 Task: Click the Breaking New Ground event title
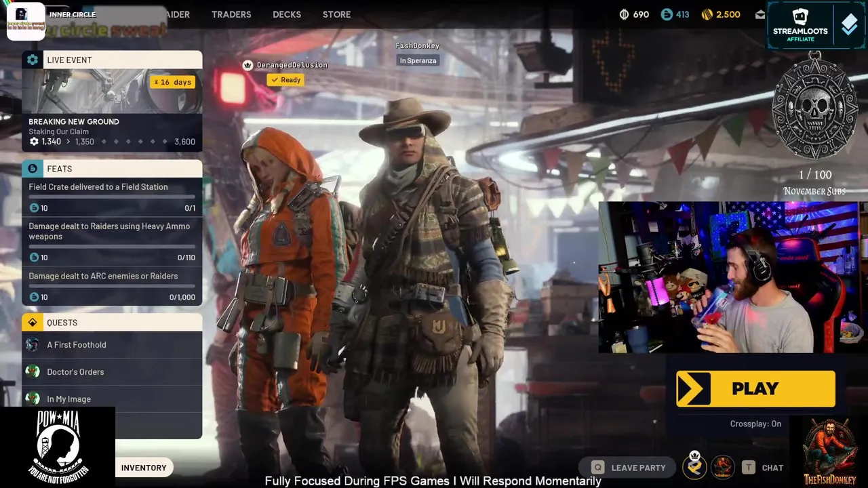(74, 122)
